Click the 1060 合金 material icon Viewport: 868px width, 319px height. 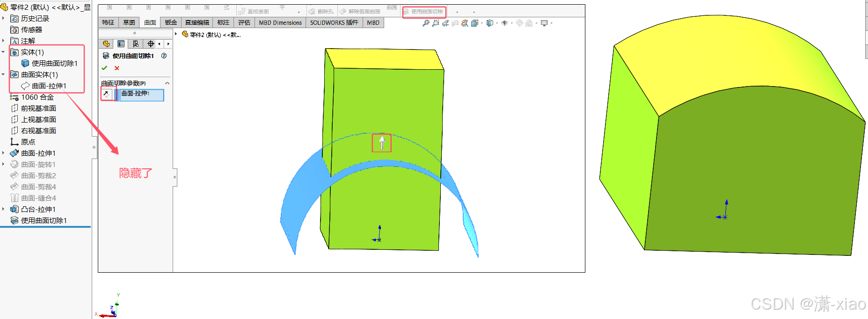click(15, 97)
